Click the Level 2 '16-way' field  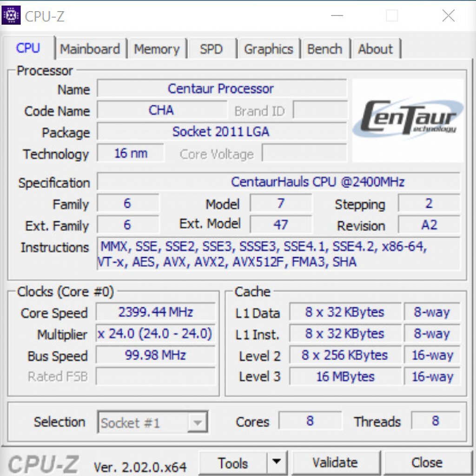coord(432,355)
